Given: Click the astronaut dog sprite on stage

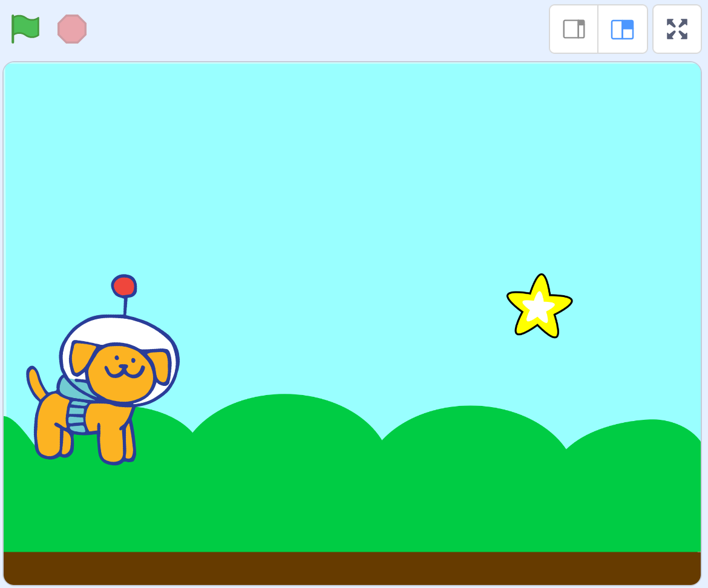Looking at the screenshot, I should coord(103,370).
